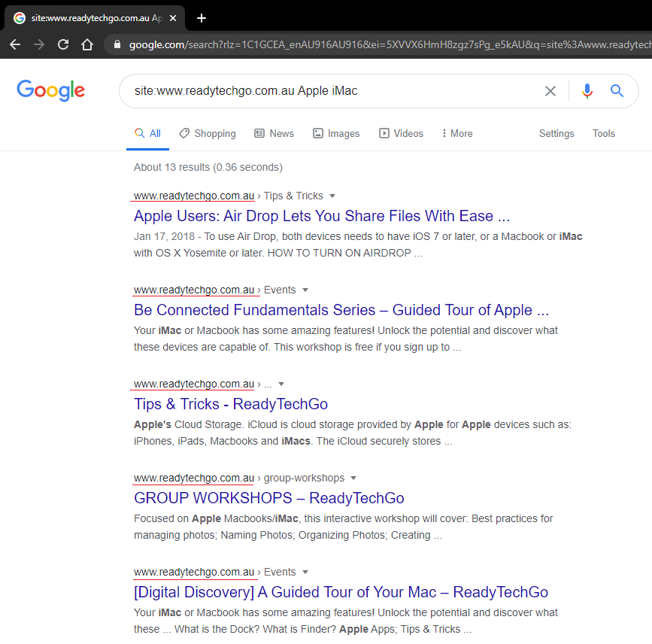The image size is (652, 644).
Task: Open '[Digital Discovery] A Guided Tour' result
Action: [341, 592]
